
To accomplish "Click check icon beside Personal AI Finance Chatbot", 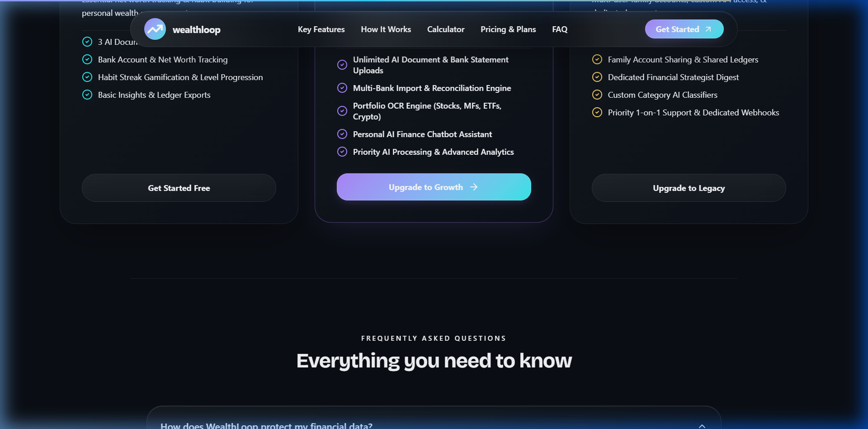I will 342,134.
